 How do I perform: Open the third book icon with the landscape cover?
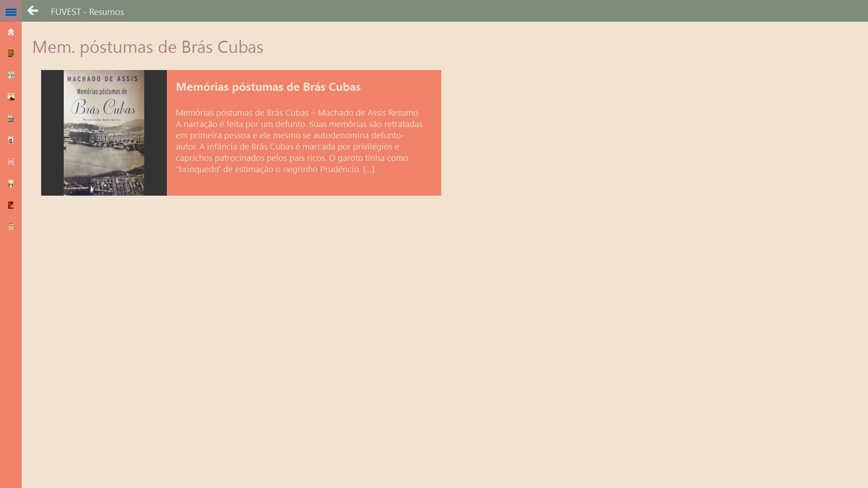[x=11, y=97]
